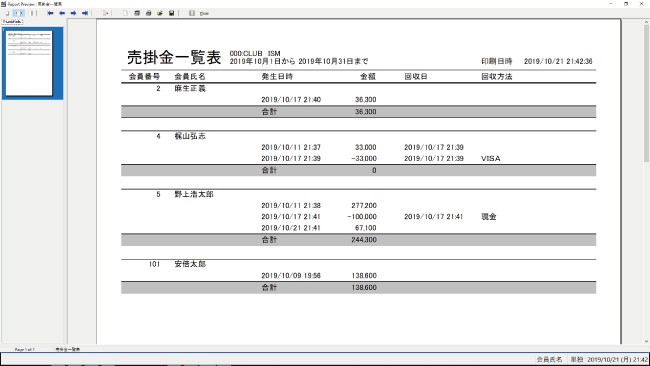Click member number 101
The image size is (650, 366).
point(154,264)
